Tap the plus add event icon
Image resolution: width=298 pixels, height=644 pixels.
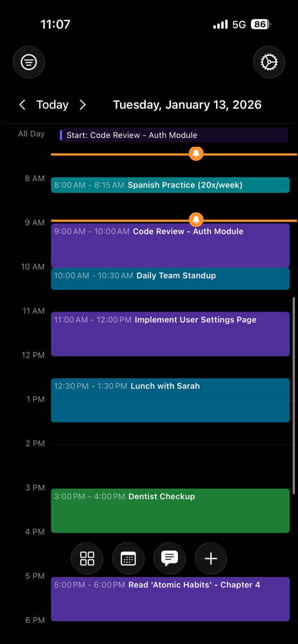211,558
